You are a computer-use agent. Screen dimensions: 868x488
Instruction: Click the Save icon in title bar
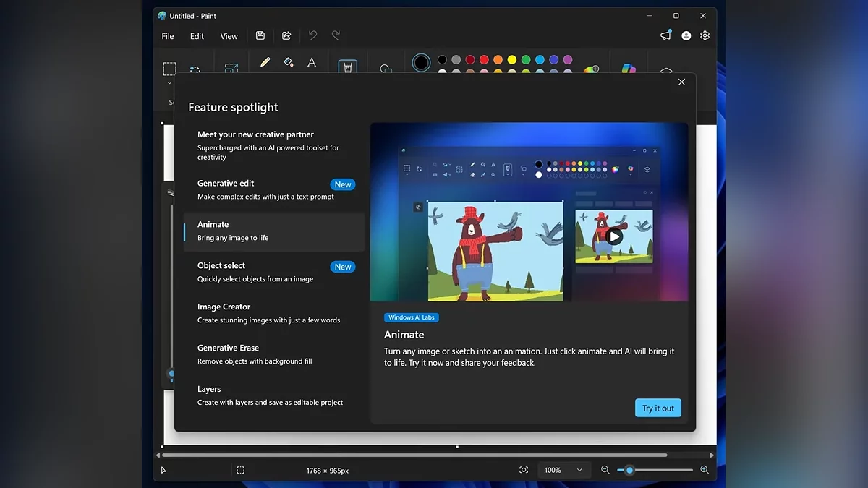pos(260,35)
